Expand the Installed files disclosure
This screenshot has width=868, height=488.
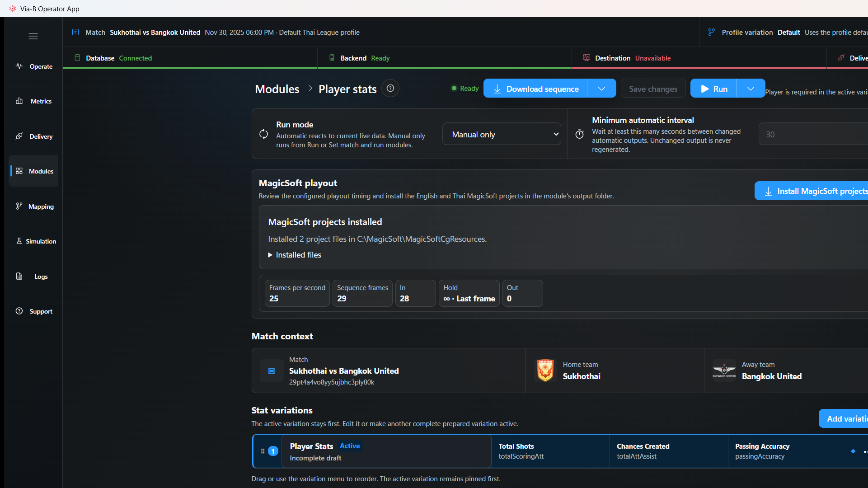click(295, 255)
